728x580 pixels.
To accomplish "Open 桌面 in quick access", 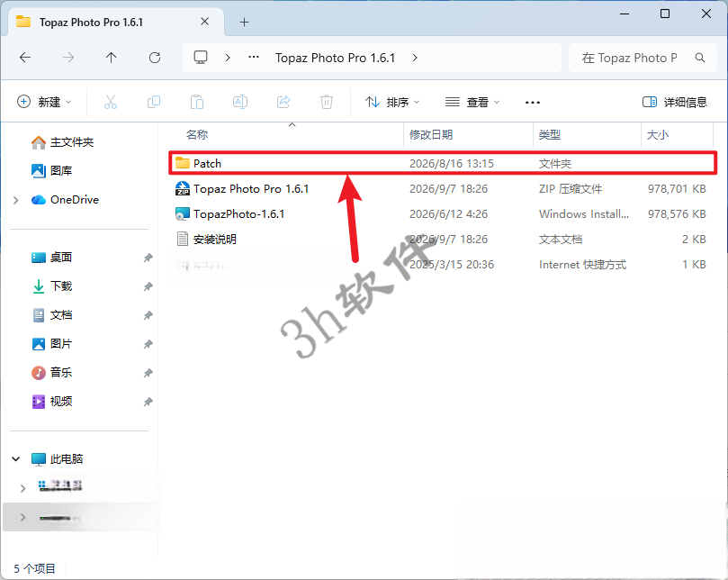I will (51, 257).
